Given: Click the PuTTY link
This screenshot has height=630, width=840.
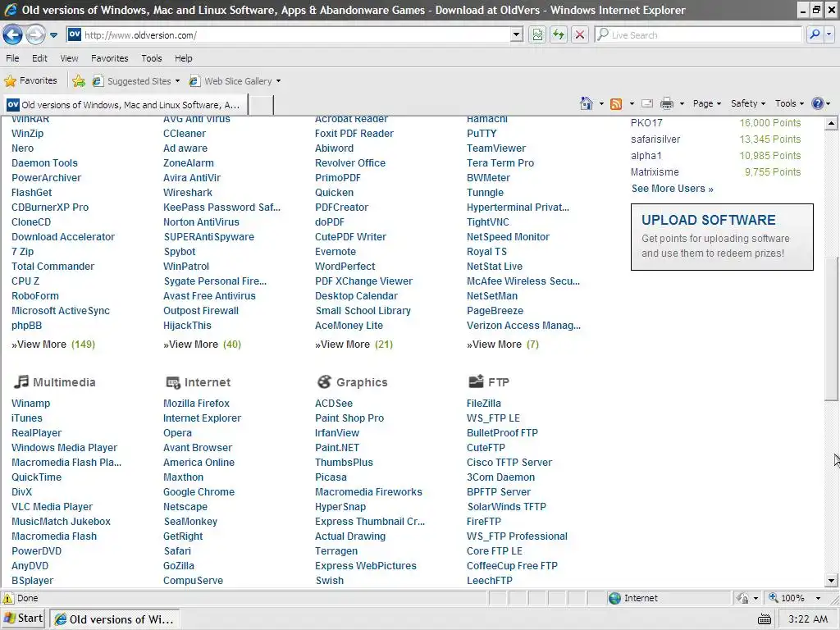Looking at the screenshot, I should [482, 134].
